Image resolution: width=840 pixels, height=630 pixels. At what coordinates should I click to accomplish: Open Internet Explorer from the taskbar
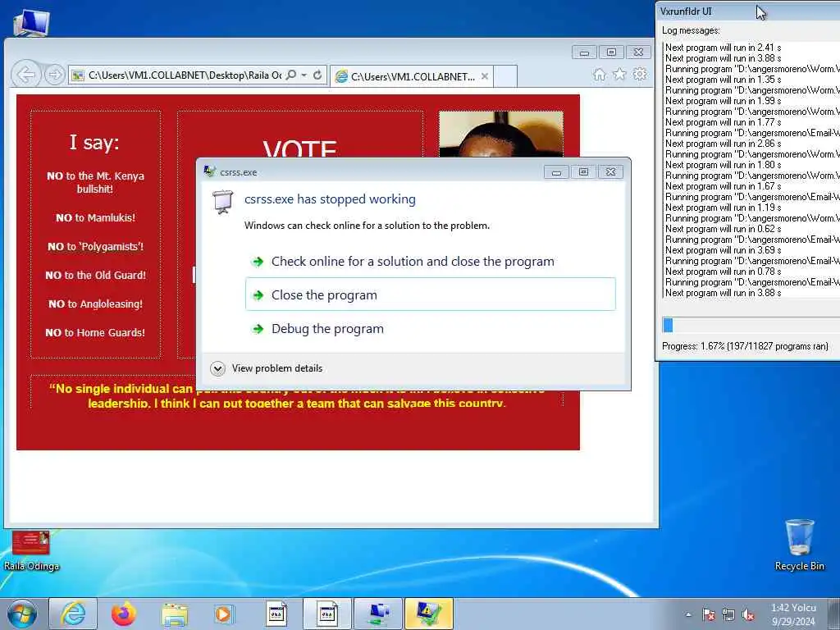point(73,614)
